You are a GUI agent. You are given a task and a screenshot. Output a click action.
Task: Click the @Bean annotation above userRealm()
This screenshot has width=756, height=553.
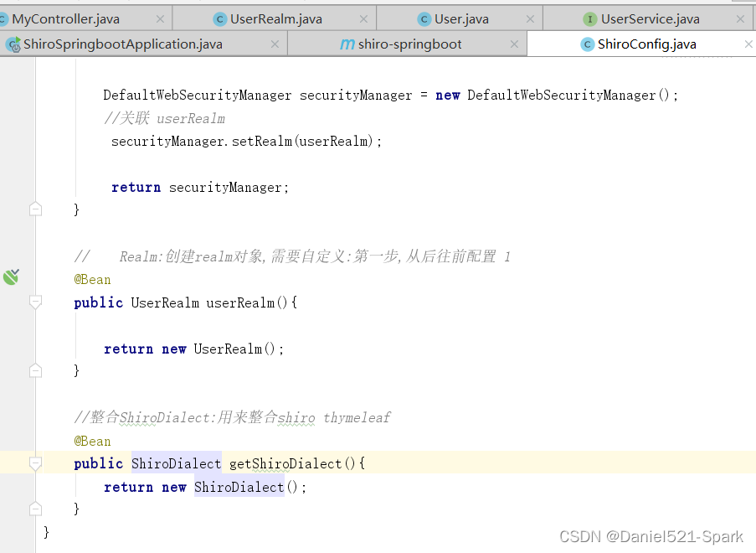tap(92, 279)
